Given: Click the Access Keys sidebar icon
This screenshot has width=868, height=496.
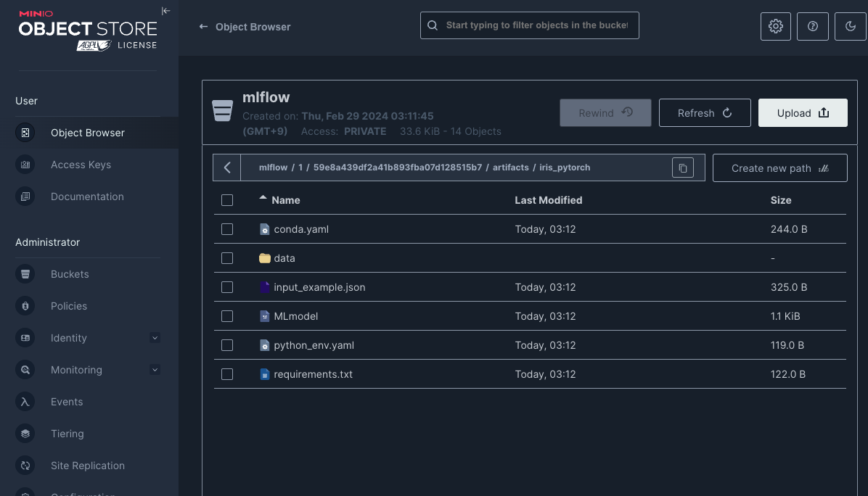Looking at the screenshot, I should [25, 165].
